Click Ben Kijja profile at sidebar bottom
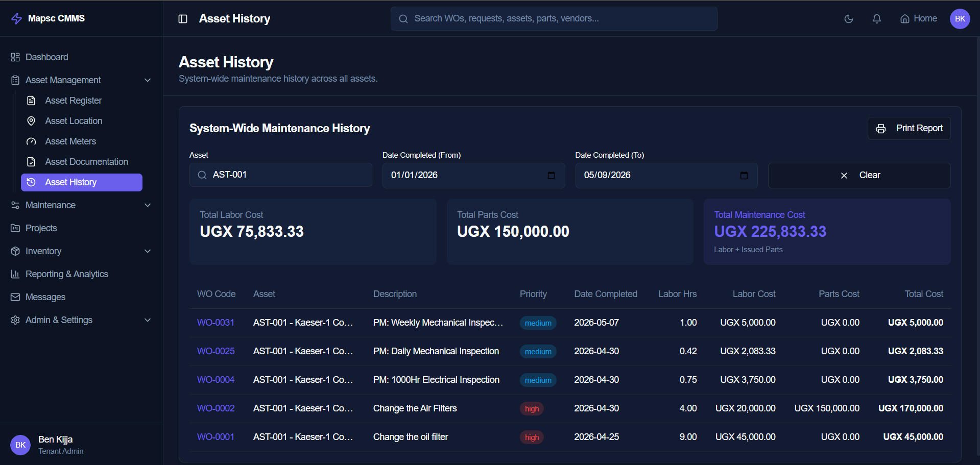The image size is (980, 465). point(82,445)
